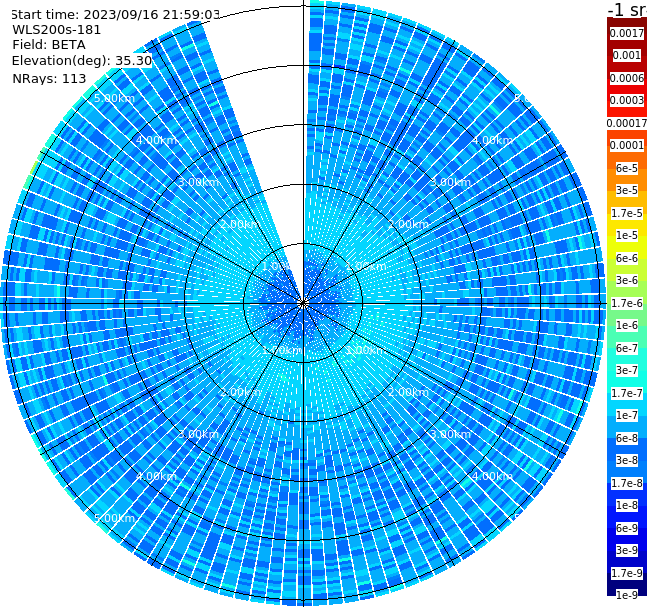Select the 0.0001 colorbar tick

coord(627,145)
